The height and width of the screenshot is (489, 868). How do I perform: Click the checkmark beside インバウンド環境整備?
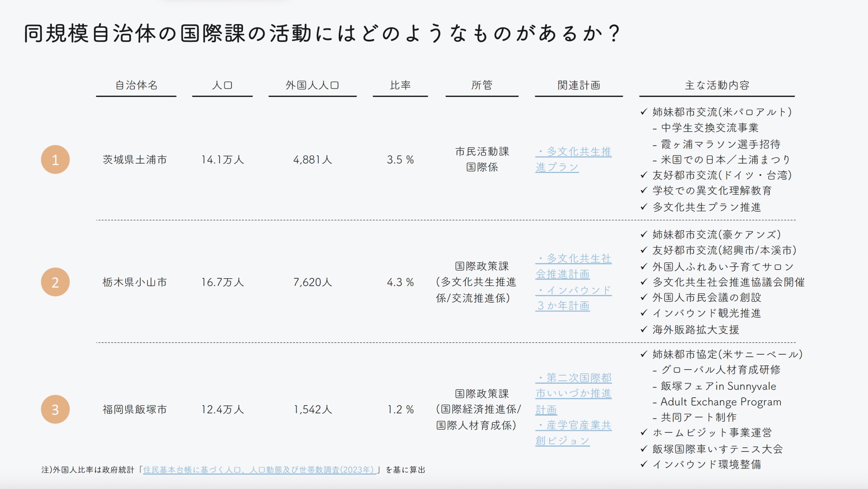(644, 464)
